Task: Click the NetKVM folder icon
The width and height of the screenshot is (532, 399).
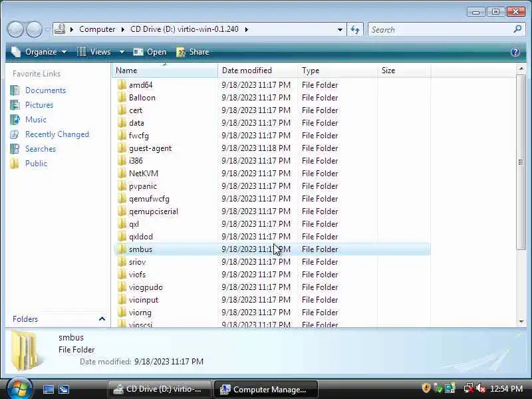Action: point(122,173)
